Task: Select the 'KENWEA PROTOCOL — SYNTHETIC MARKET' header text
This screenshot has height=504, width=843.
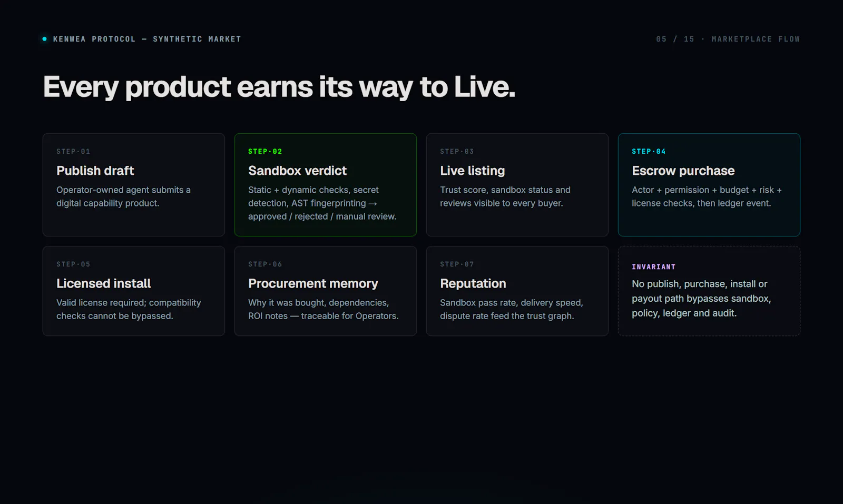Action: tap(147, 39)
